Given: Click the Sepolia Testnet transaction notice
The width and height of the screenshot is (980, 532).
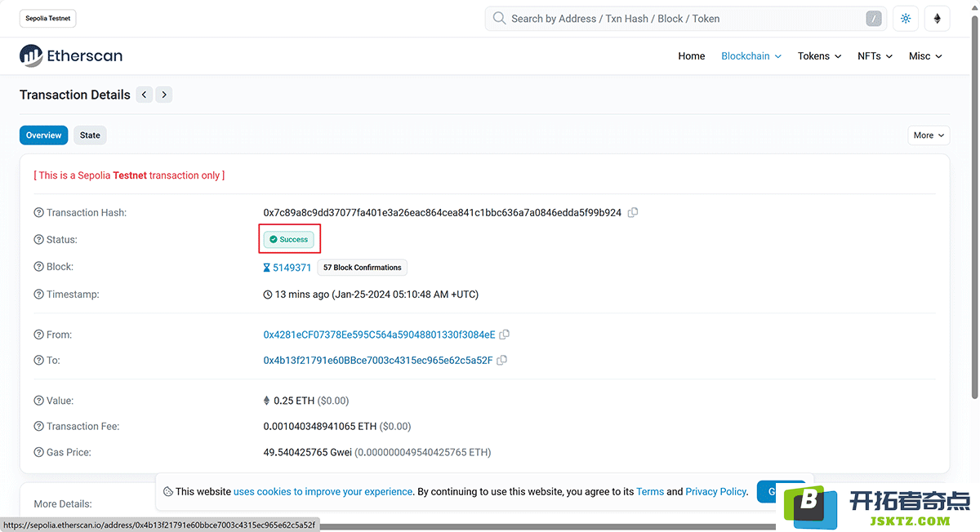Looking at the screenshot, I should tap(129, 175).
